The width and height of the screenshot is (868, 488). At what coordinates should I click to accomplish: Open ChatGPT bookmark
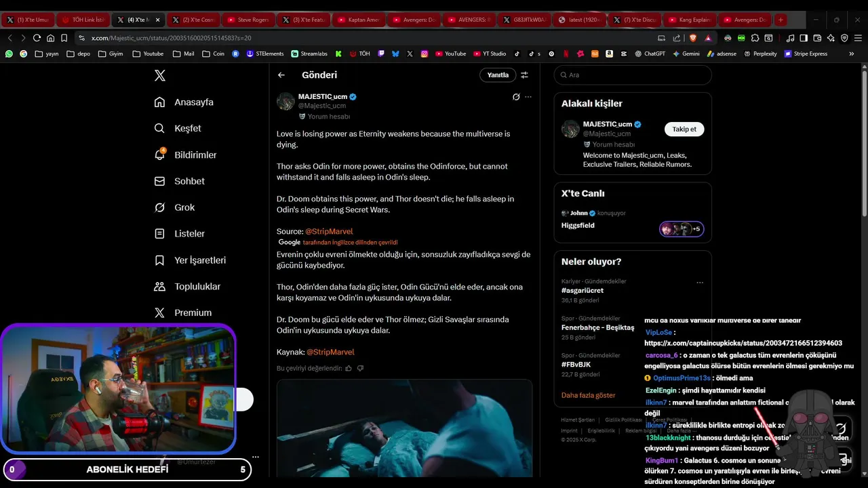tap(650, 54)
